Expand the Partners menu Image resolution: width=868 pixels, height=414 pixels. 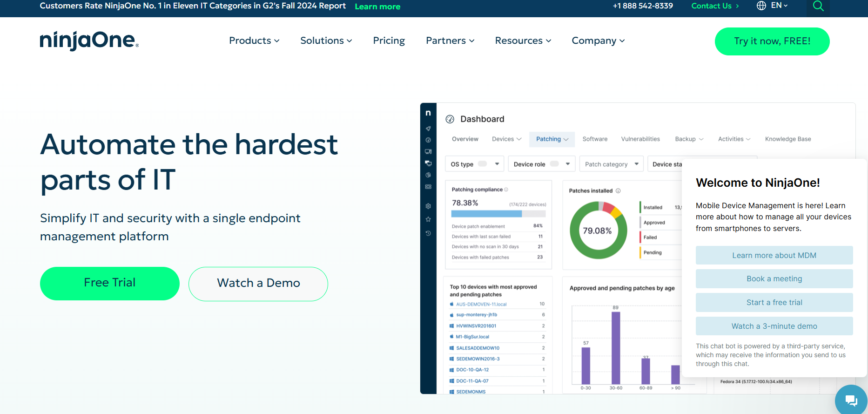pos(450,41)
